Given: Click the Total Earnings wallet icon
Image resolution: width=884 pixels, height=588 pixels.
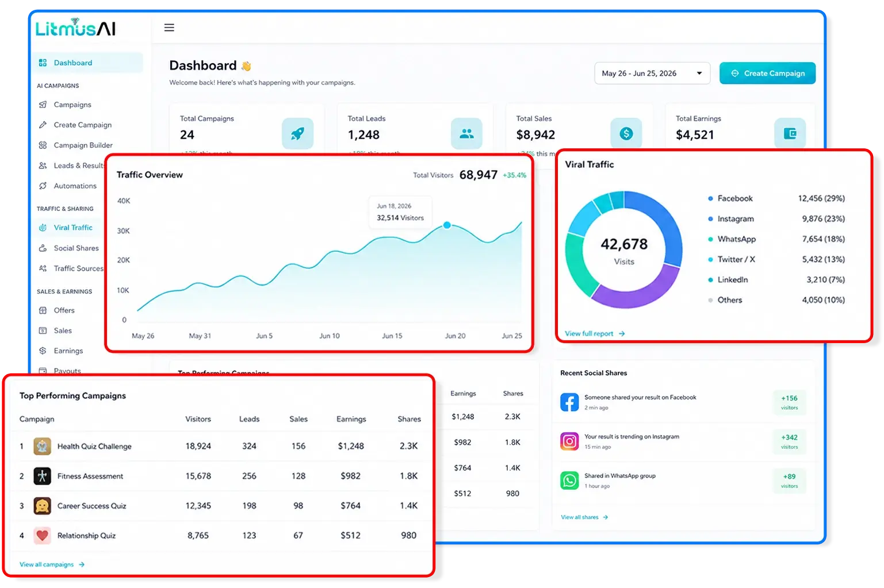Looking at the screenshot, I should 790,133.
